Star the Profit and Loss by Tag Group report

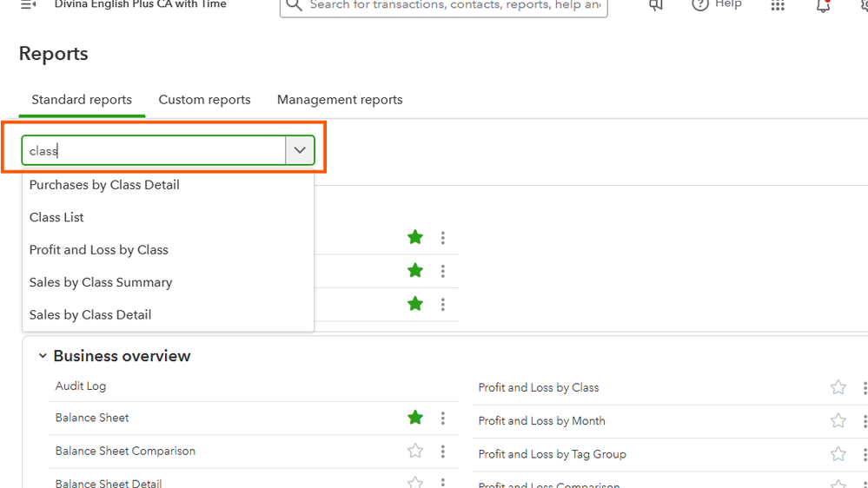pos(838,454)
